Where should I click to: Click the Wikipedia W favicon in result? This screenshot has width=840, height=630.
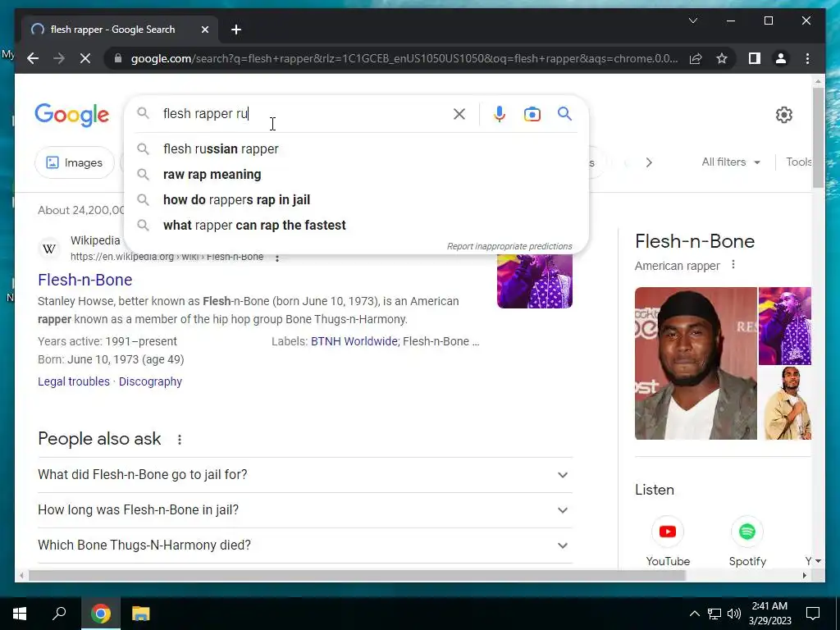pos(49,249)
